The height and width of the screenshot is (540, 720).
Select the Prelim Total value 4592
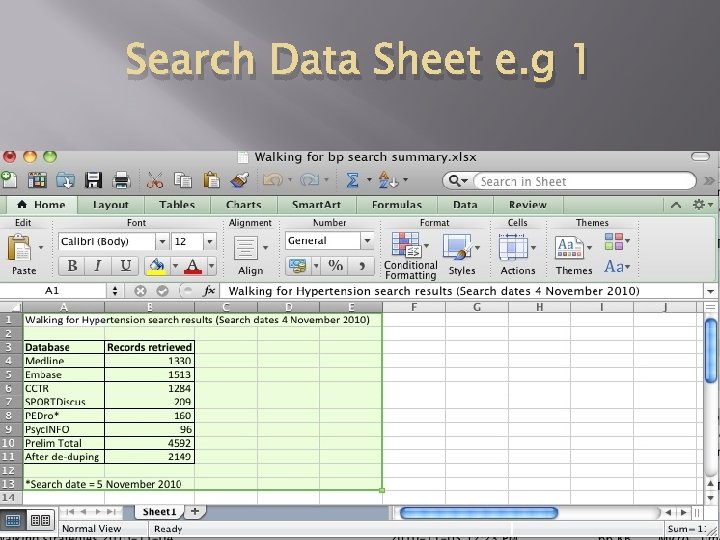tap(149, 443)
